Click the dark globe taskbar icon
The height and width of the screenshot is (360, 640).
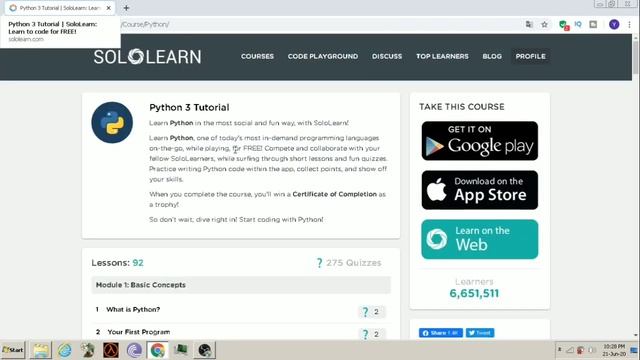pyautogui.click(x=204, y=350)
